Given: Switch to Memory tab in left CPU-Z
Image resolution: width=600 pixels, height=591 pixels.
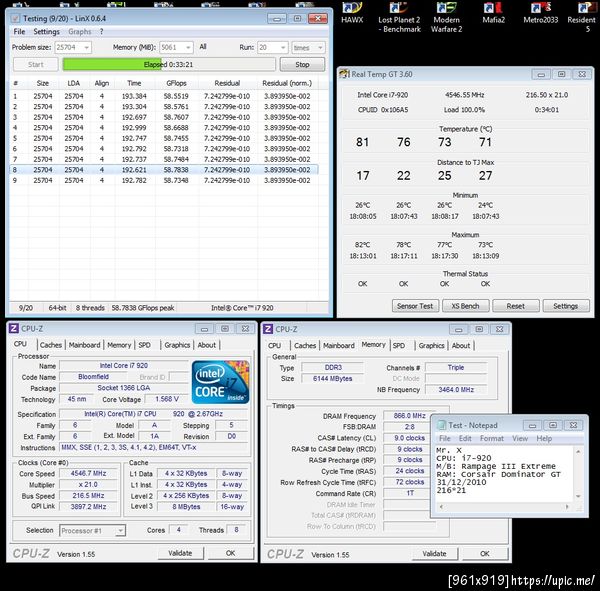Looking at the screenshot, I should coord(119,345).
